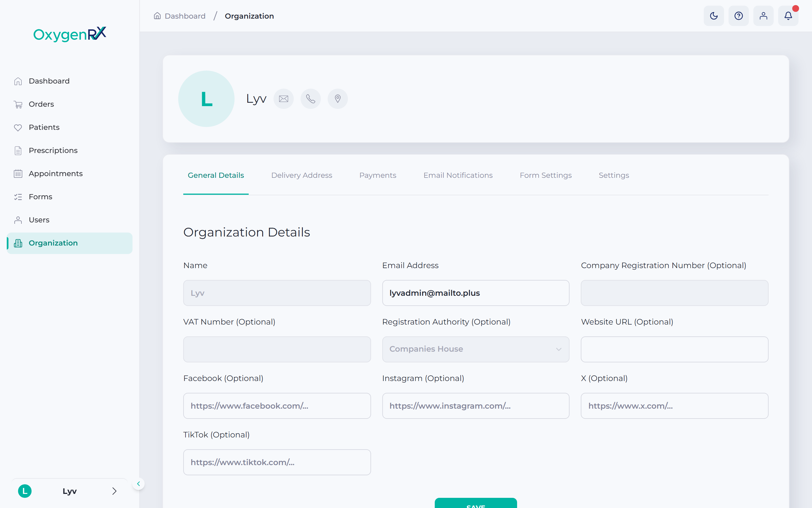The height and width of the screenshot is (508, 812).
Task: Click the organization phone icon
Action: pos(311,99)
